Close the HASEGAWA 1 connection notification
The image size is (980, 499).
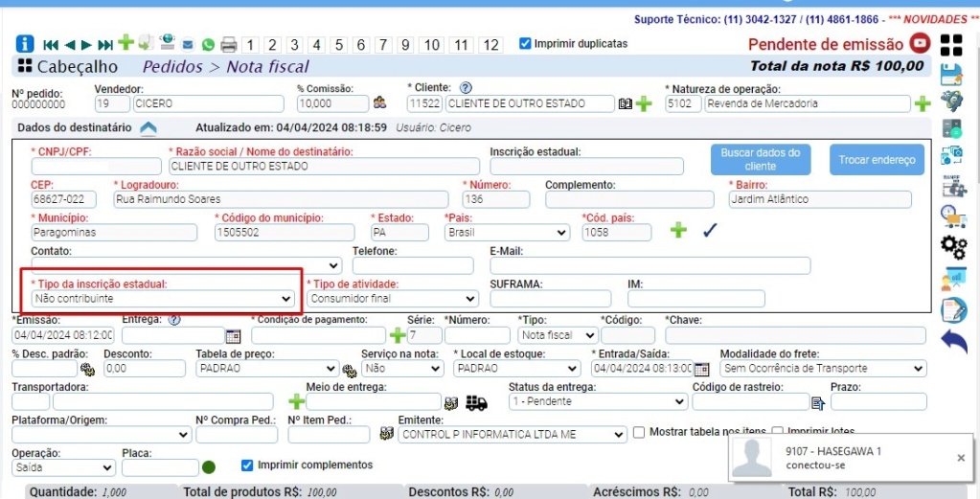coord(961,458)
